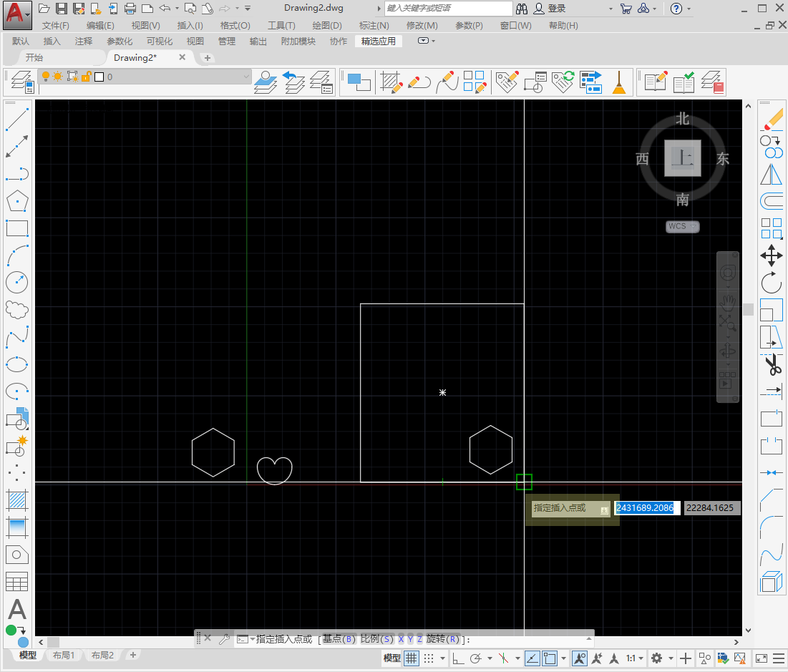The image size is (788, 672).
Task: Select the Multiline Text tool
Action: pos(16,610)
